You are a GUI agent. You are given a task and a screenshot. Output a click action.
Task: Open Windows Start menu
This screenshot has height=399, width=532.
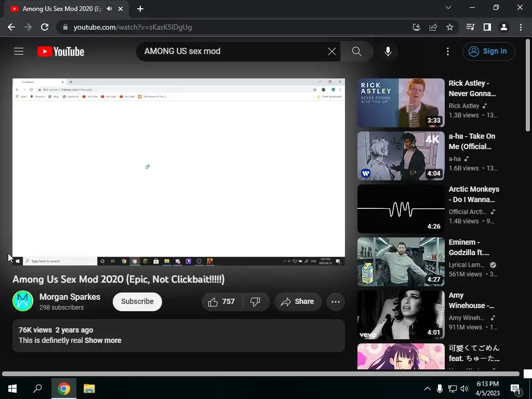(12, 389)
